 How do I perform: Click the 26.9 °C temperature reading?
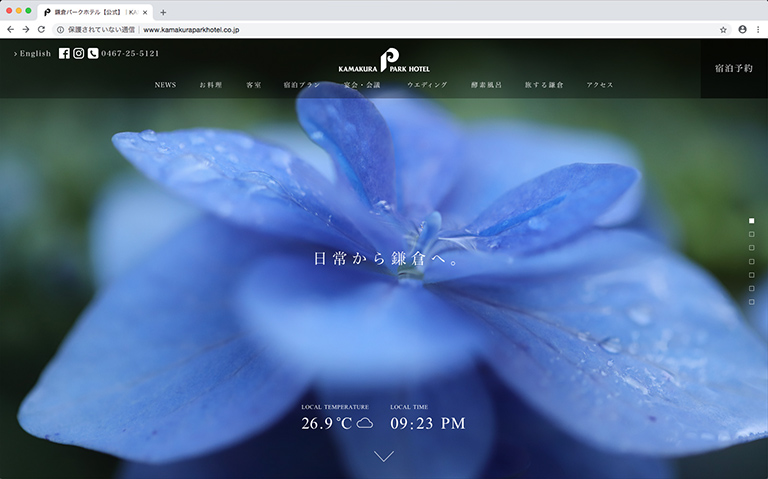[327, 423]
